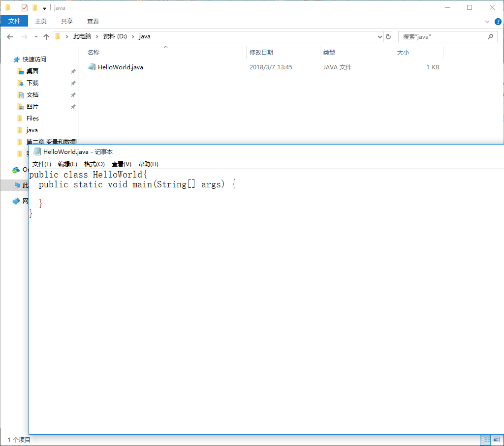Viewport: 504px width, 446px height.
Task: Open the 格式(O) menu in Notepad
Action: click(94, 164)
